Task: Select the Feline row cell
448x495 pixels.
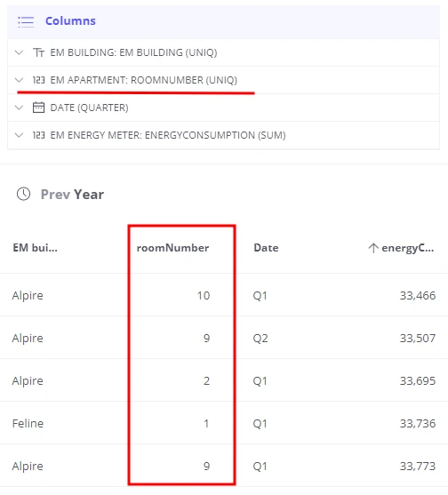Action: 28,423
